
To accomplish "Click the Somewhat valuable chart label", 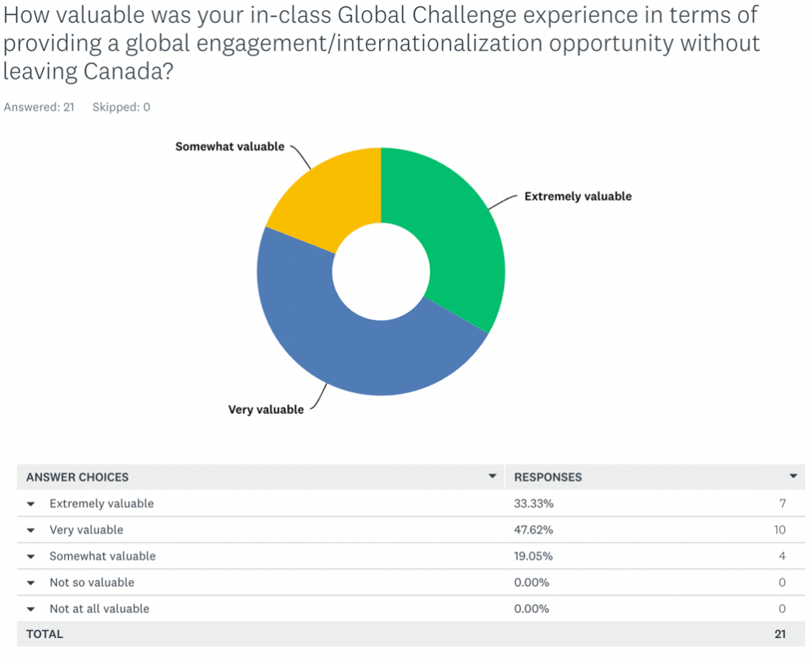I will pos(230,147).
